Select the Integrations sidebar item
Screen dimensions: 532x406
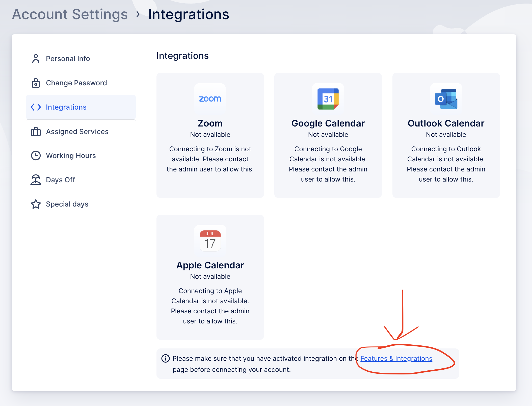[x=81, y=107]
